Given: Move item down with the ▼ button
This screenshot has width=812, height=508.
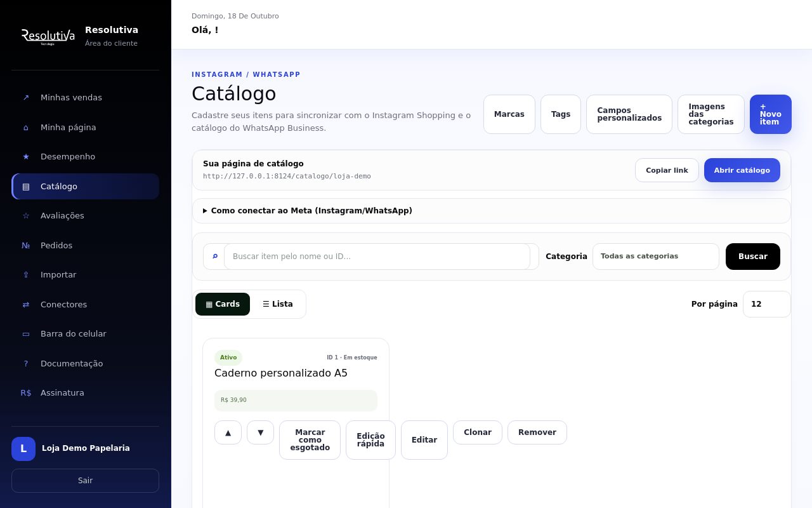Looking at the screenshot, I should point(260,432).
